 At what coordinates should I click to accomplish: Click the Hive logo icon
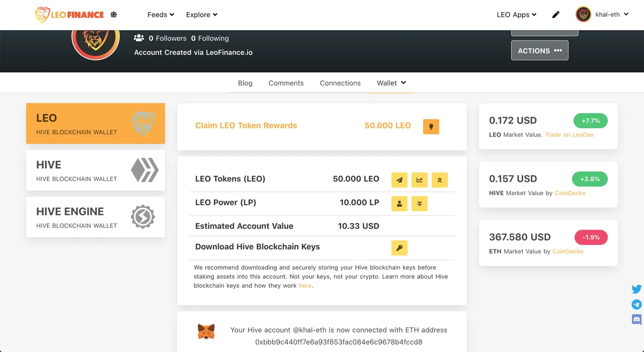coord(145,170)
